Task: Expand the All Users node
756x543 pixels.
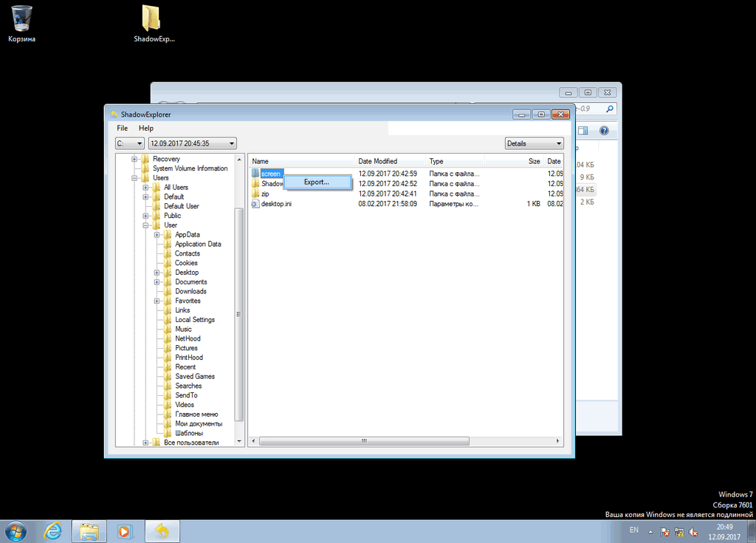Action: (x=145, y=187)
